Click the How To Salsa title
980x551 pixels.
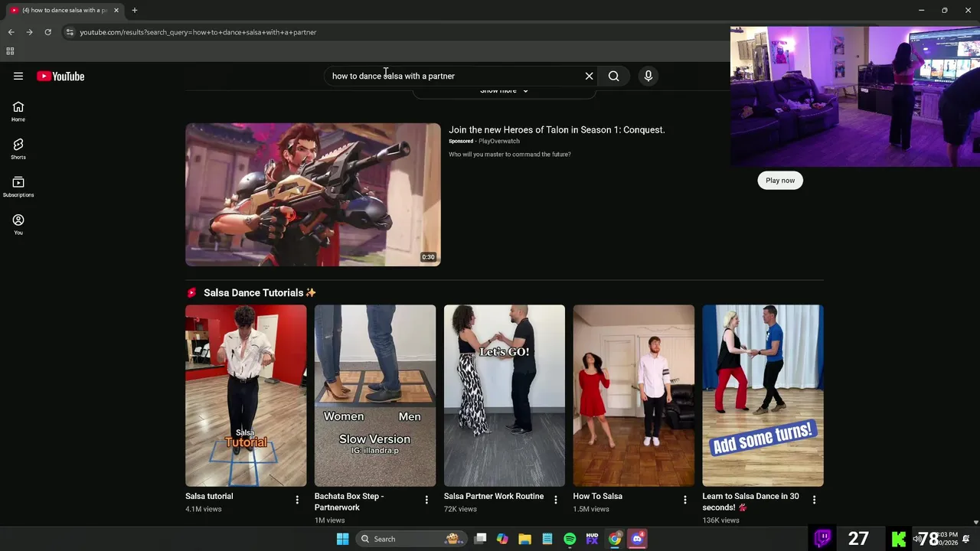coord(598,497)
